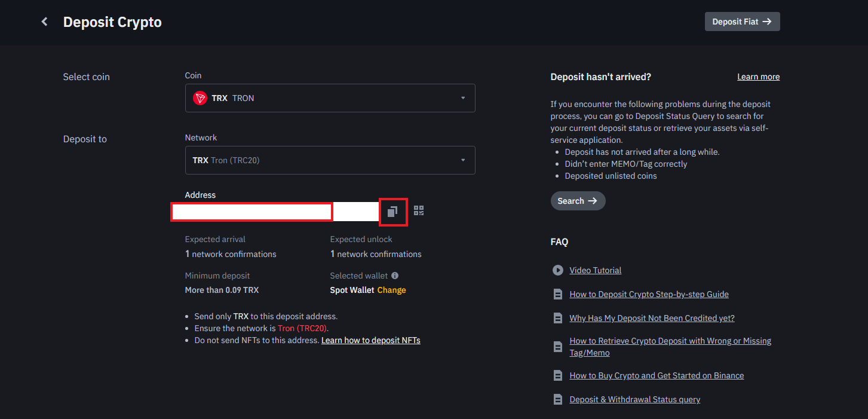
Task: Change the selected Spot Wallet
Action: point(391,290)
